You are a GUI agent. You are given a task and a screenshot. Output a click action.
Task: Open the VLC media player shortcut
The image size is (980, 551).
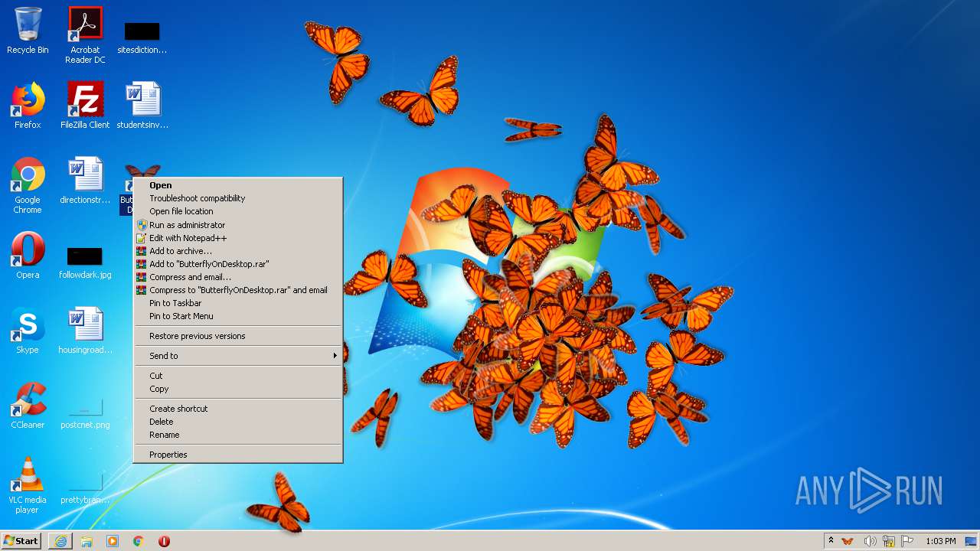(28, 485)
